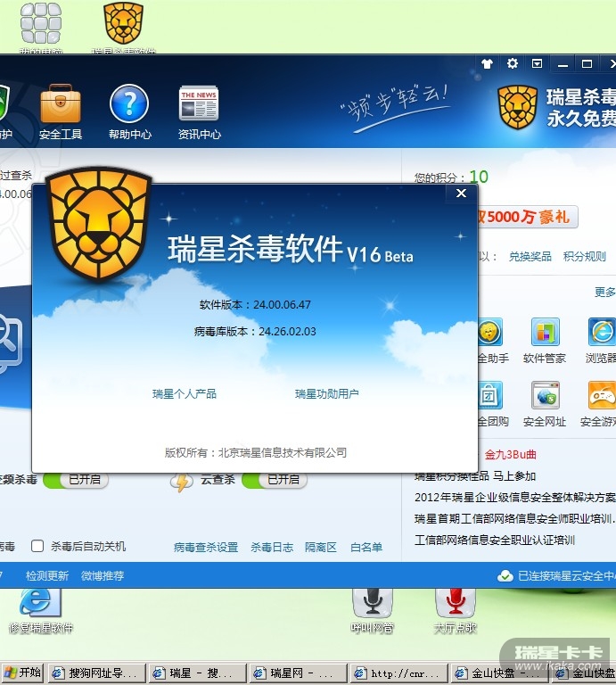Open 呼叫网管 microphone desktop icon

click(x=373, y=611)
